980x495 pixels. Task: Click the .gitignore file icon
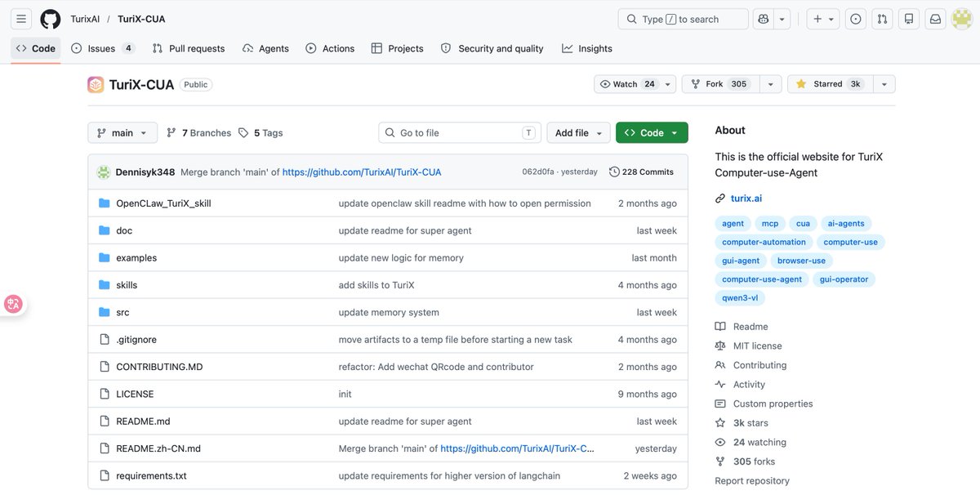(x=104, y=339)
